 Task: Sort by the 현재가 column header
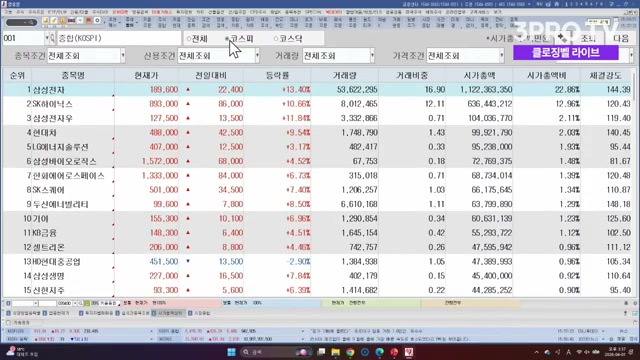pos(146,76)
